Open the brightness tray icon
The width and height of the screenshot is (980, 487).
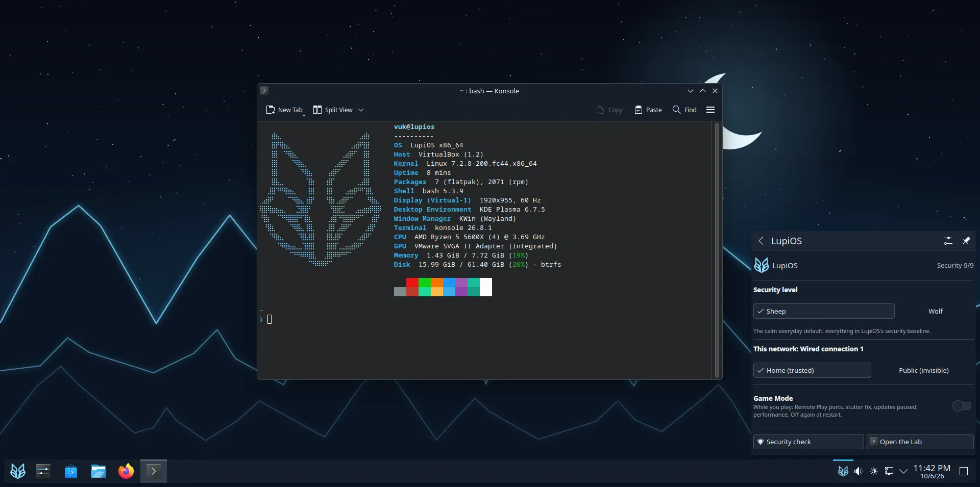coord(874,471)
